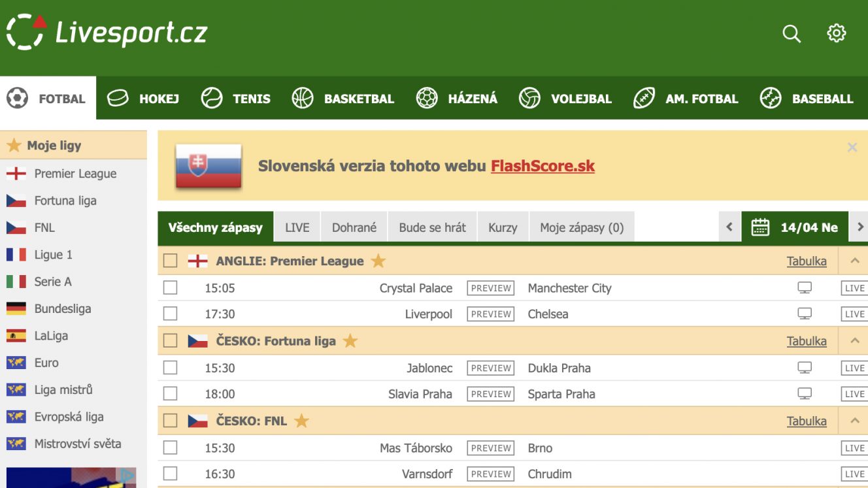Image resolution: width=868 pixels, height=488 pixels.
Task: Open Tabulka for ČESKO: FNL
Action: pyautogui.click(x=807, y=421)
